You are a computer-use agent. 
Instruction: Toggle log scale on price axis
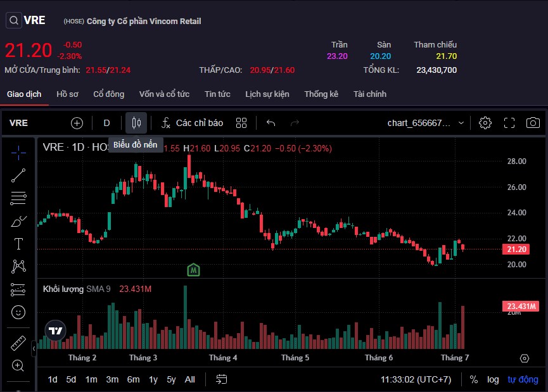coord(493,379)
